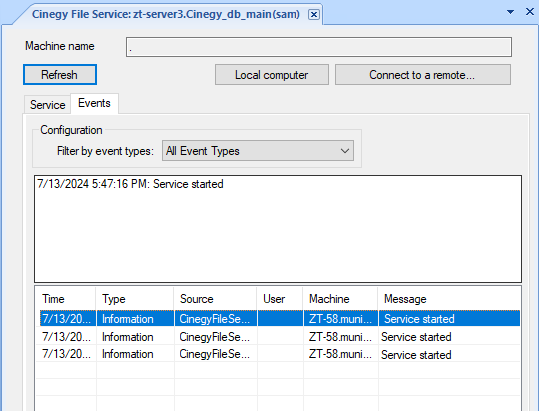Click ZT-58.muni... in the third event row
Image resolution: width=539 pixels, height=411 pixels.
coord(340,354)
